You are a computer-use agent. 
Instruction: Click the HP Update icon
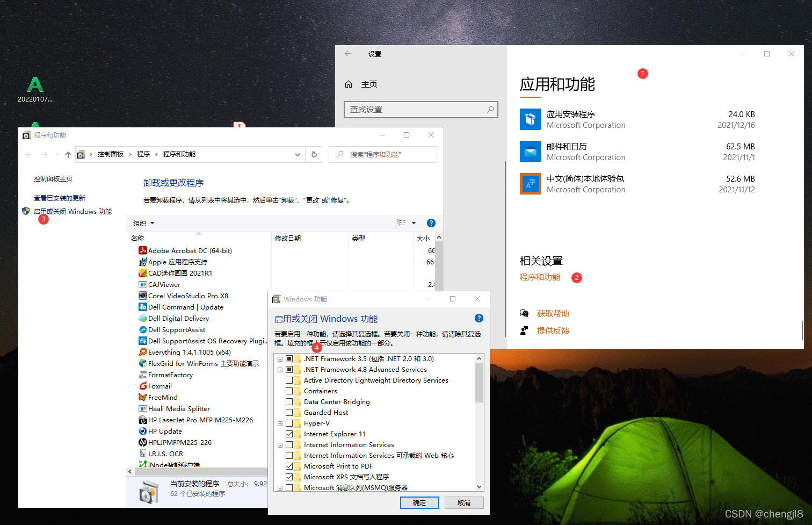click(x=143, y=431)
